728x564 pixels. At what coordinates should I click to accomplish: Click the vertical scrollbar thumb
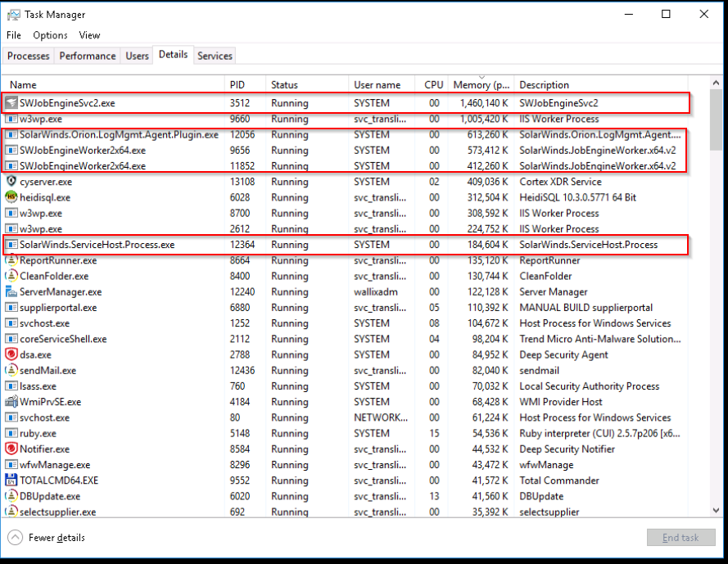[716, 120]
